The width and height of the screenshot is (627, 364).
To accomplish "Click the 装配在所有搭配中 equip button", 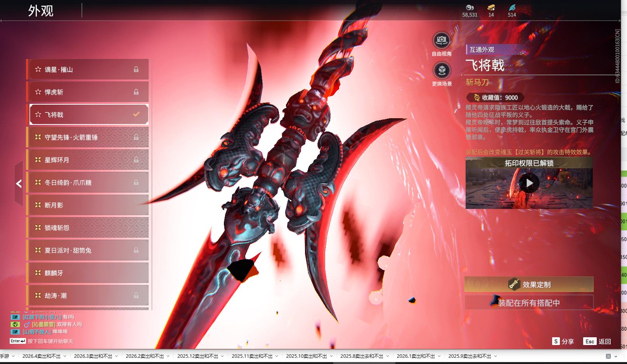I will 529,303.
